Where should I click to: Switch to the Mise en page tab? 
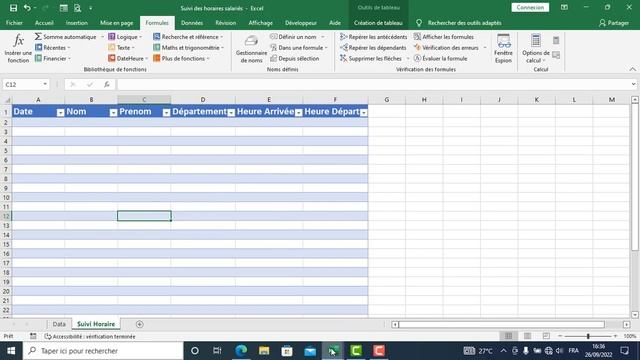click(117, 23)
